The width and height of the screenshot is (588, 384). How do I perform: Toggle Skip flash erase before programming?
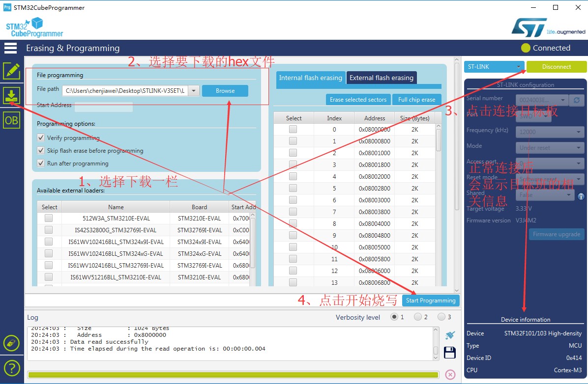pos(41,150)
